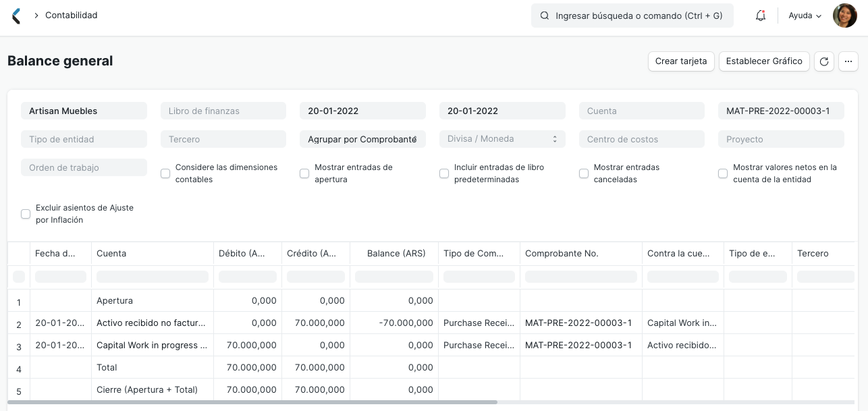Enable Excluir asientos de Ajuste por Inflación
This screenshot has width=868, height=411.
(26, 214)
